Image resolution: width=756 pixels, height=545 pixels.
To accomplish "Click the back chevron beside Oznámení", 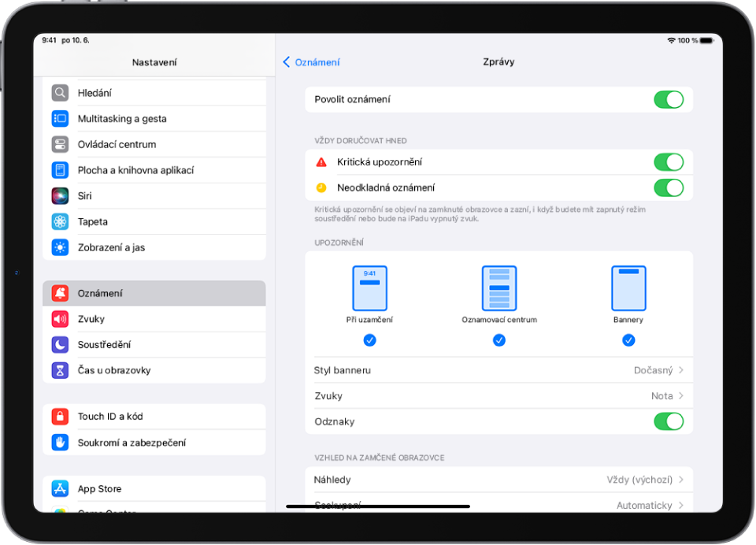I will coord(287,61).
